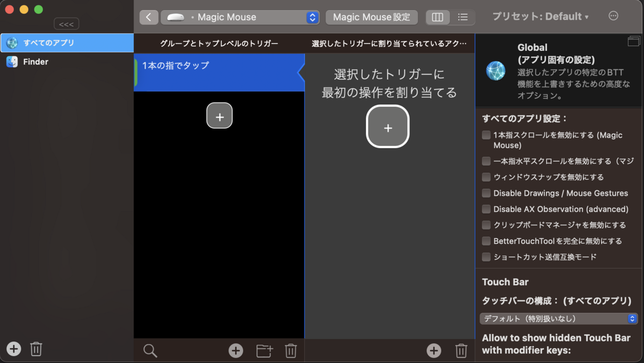Click the すべてのアプリ globe icon
The image size is (644, 363).
click(12, 43)
